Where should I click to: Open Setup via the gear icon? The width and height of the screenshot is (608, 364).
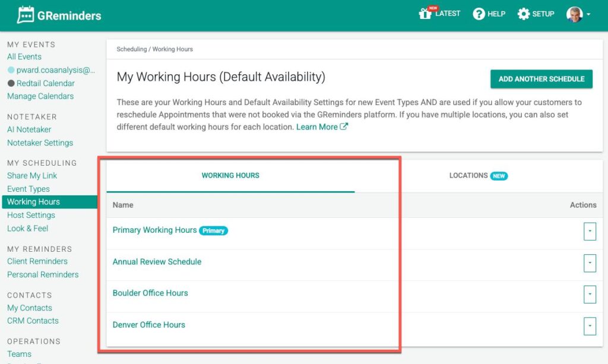click(x=523, y=14)
